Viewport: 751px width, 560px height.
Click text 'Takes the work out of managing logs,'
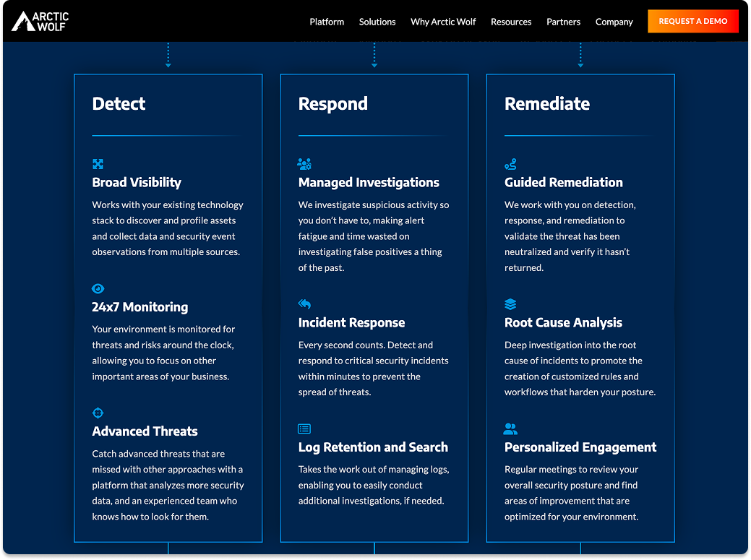tap(374, 470)
